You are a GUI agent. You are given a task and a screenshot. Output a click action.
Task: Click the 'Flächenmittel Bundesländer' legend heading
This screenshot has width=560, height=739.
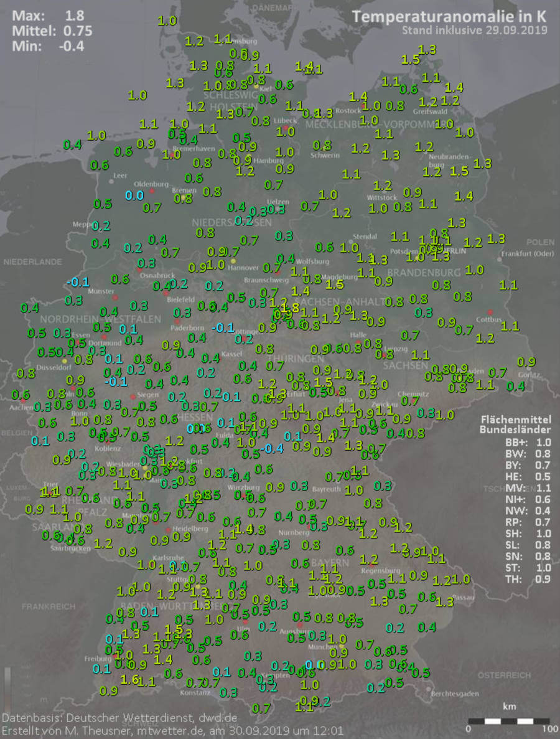pyautogui.click(x=515, y=424)
